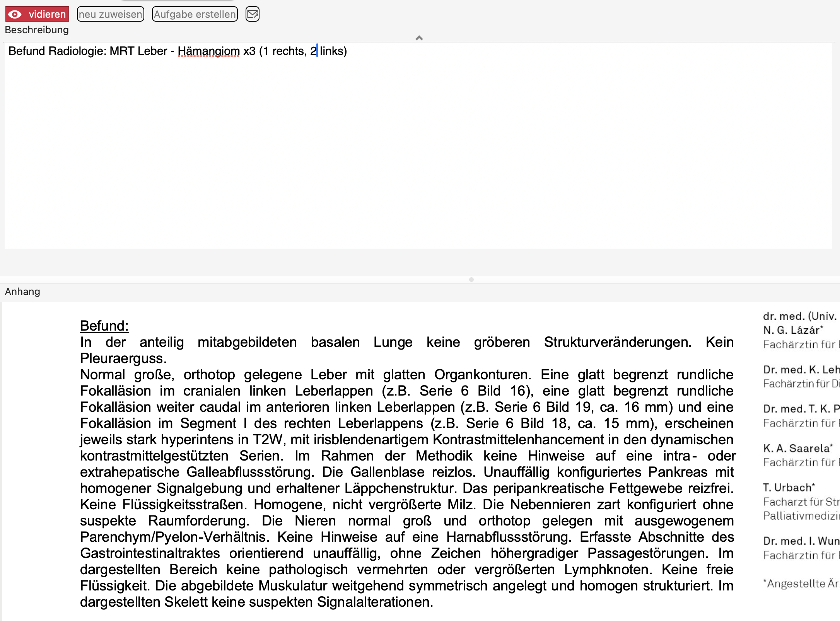The width and height of the screenshot is (840, 621).
Task: Click the name K. A. Saarela
Action: [798, 448]
